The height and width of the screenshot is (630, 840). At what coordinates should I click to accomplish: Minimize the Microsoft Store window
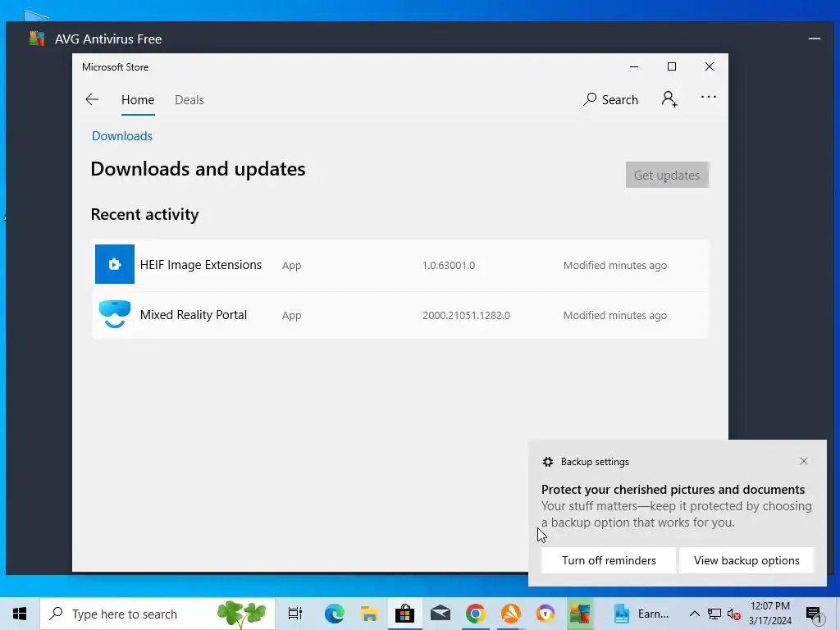[634, 67]
